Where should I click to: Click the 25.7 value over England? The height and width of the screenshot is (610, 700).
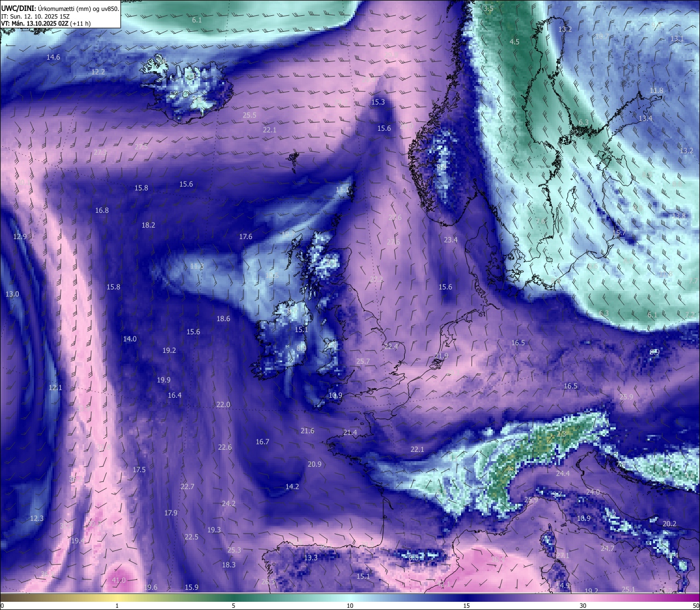[x=363, y=361]
